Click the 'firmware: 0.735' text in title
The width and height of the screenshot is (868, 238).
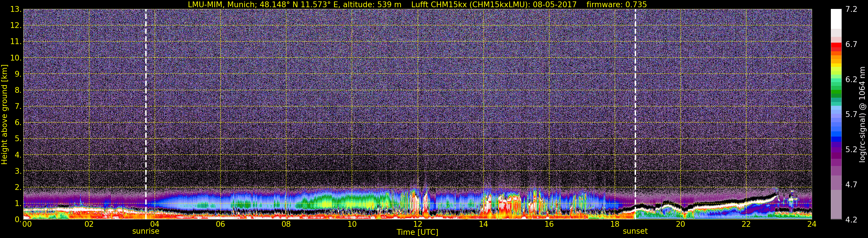[616, 4]
